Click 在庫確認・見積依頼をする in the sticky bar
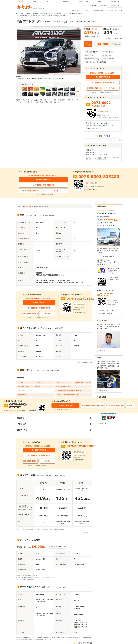 click(92, 406)
